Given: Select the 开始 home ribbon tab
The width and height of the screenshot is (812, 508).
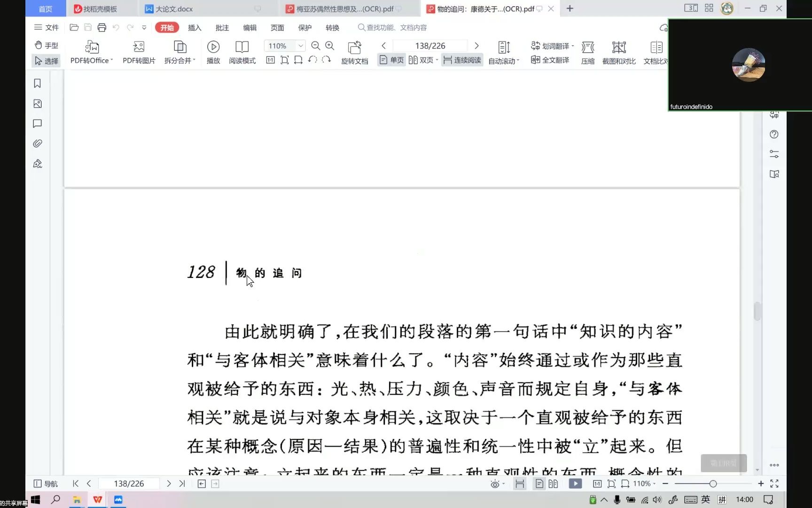Looking at the screenshot, I should pyautogui.click(x=167, y=28).
